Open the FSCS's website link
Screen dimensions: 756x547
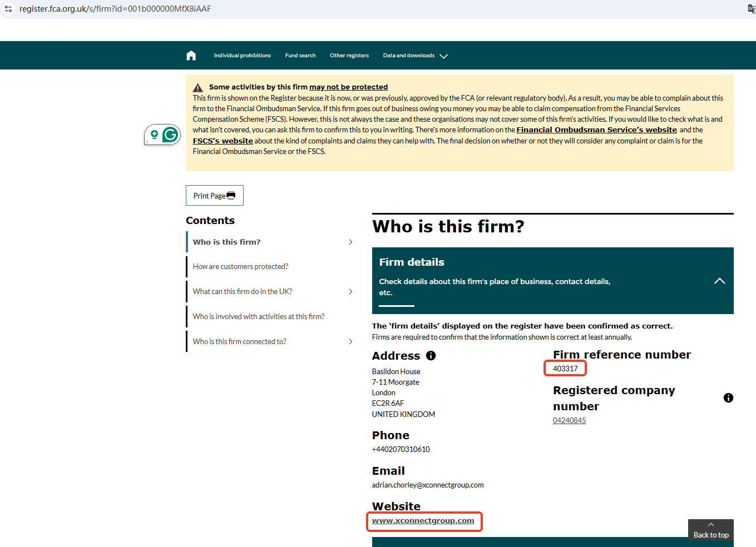223,141
